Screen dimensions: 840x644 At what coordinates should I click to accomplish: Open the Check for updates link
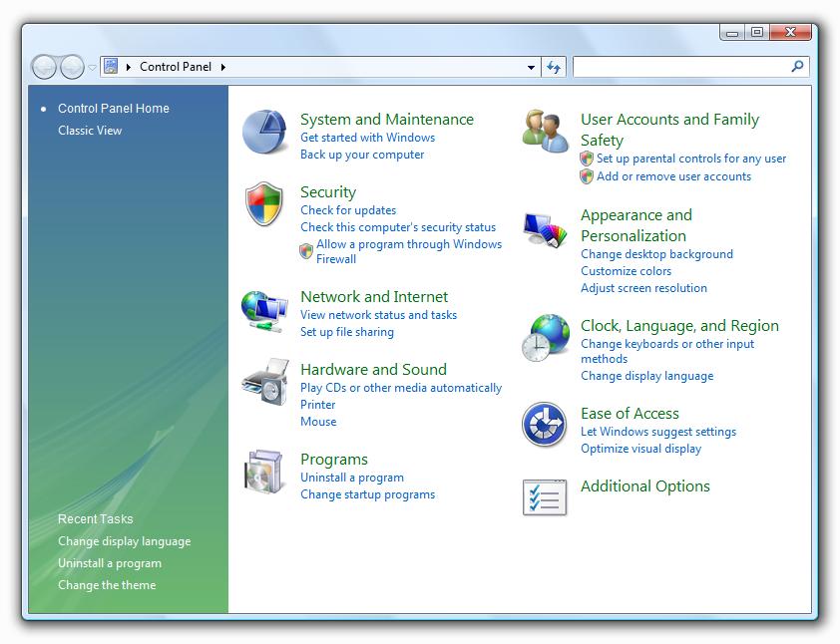pos(348,210)
